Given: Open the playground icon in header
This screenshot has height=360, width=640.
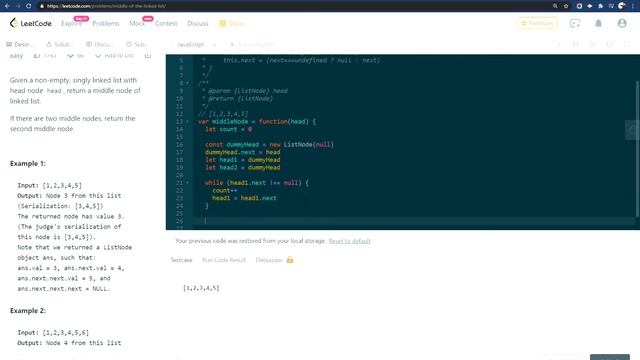Looking at the screenshot, I should pyautogui.click(x=575, y=23).
